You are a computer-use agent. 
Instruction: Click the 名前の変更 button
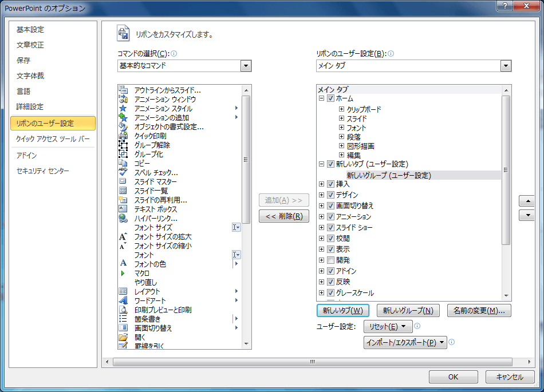(x=479, y=311)
